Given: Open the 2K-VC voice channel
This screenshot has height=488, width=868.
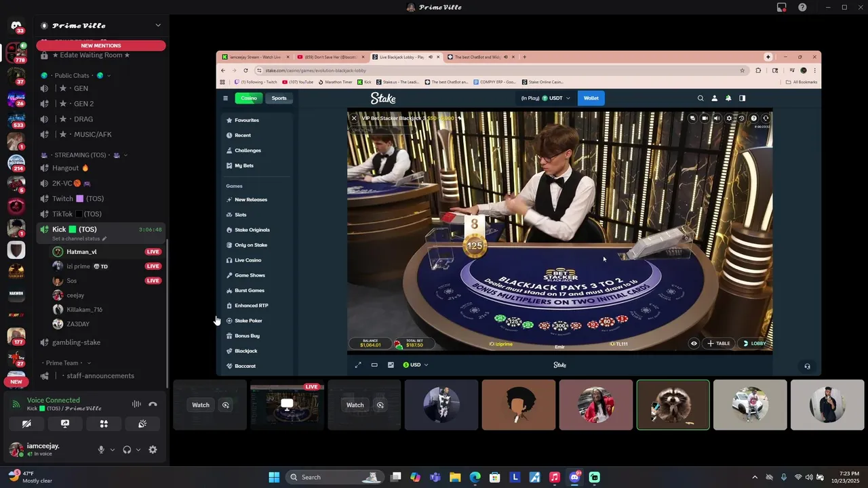Looking at the screenshot, I should coord(101,183).
